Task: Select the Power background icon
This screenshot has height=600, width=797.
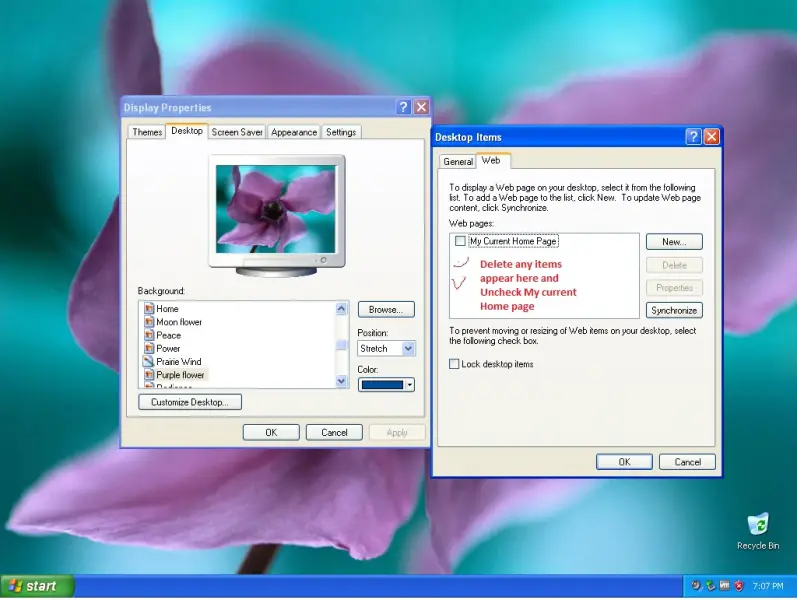Action: click(x=149, y=348)
